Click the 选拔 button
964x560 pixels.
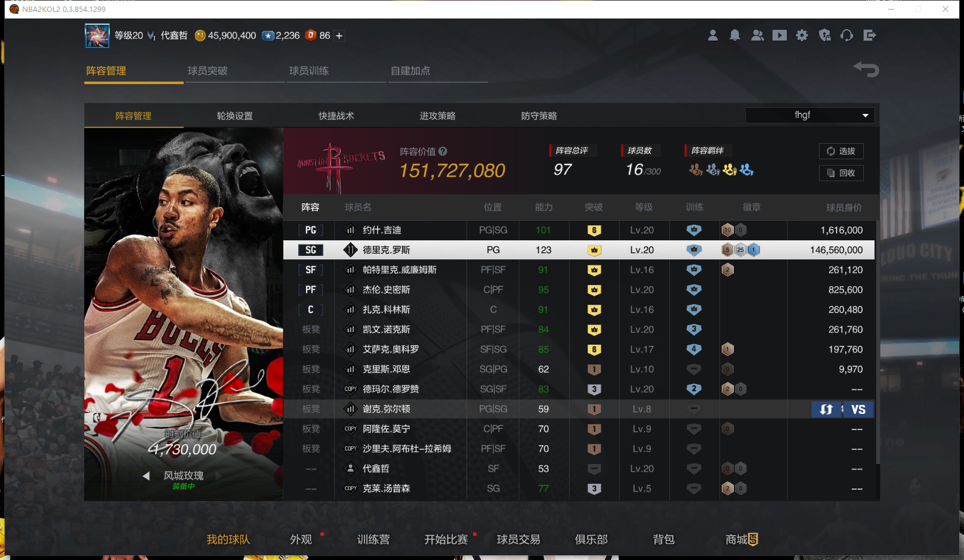coord(841,151)
